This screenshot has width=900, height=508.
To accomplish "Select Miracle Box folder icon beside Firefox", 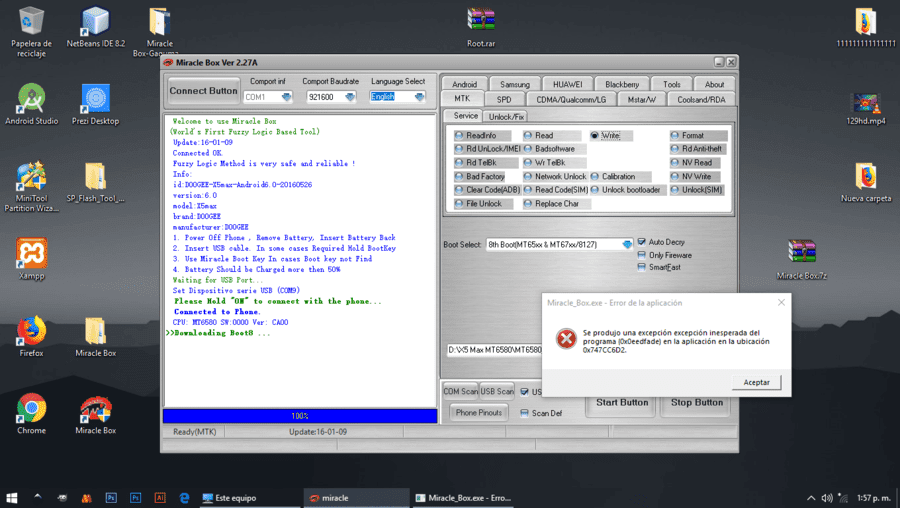I will (x=95, y=336).
